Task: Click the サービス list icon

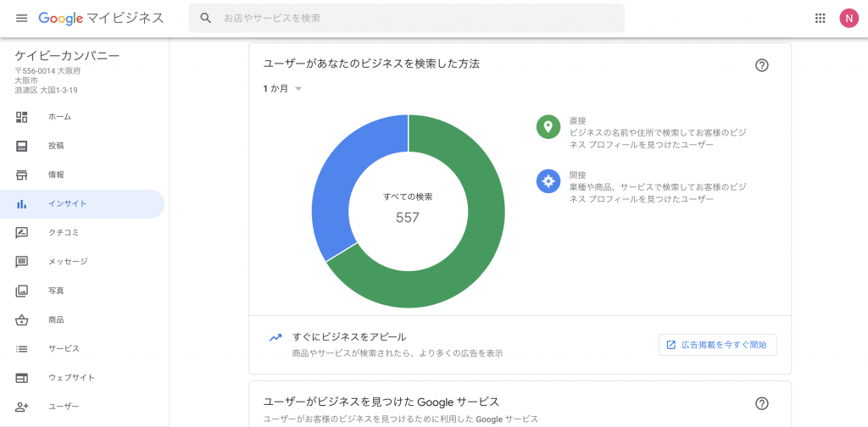Action: click(x=21, y=349)
